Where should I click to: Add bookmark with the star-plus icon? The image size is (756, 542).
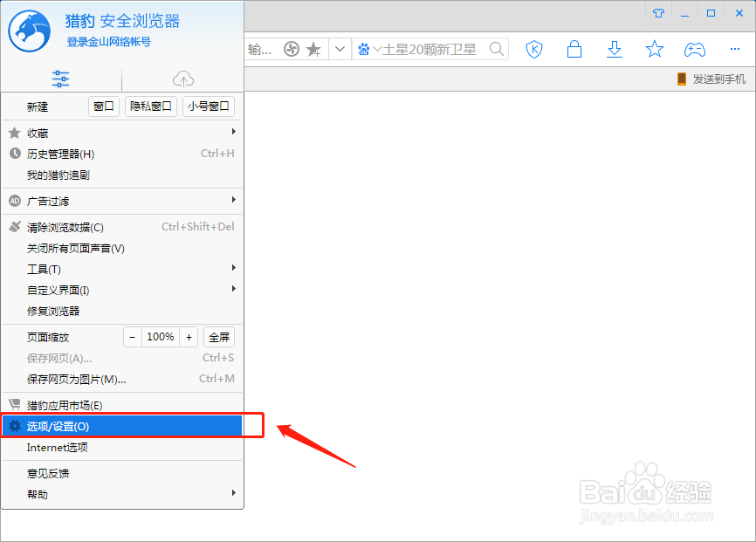click(313, 49)
